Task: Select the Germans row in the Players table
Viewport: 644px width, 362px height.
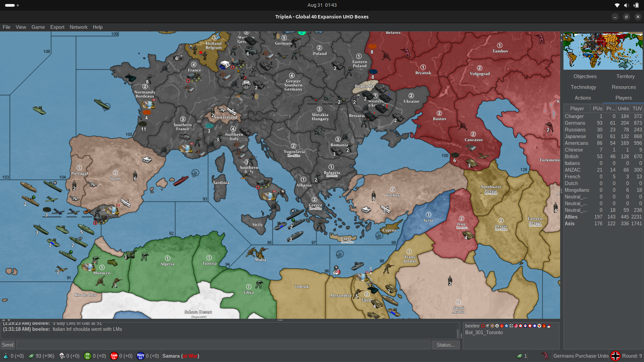Action: (603, 123)
